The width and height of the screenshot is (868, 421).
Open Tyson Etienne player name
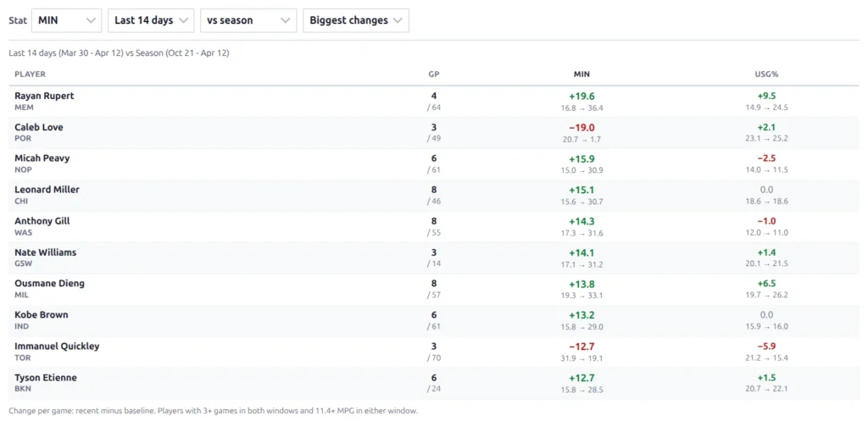[46, 378]
